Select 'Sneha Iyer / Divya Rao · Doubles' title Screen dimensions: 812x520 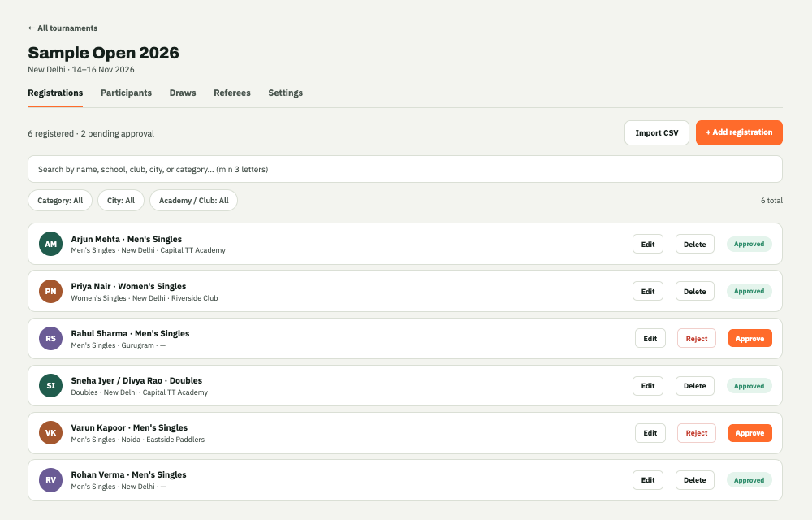[136, 380]
